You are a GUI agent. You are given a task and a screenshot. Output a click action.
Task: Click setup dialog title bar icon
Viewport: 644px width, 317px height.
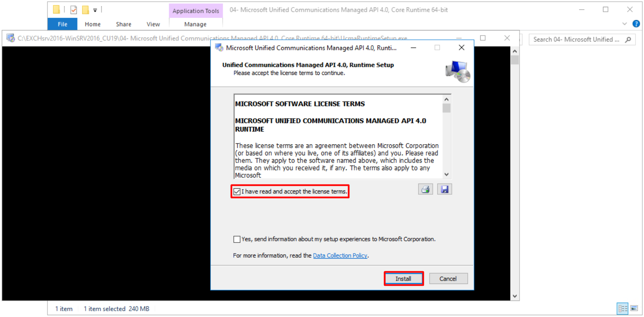point(219,48)
